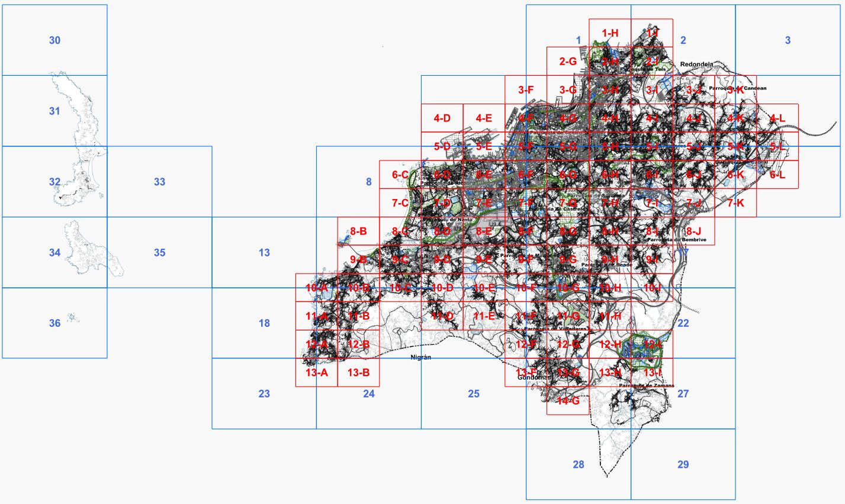Click red detail tile 7-C
845x504 pixels.
tap(400, 203)
